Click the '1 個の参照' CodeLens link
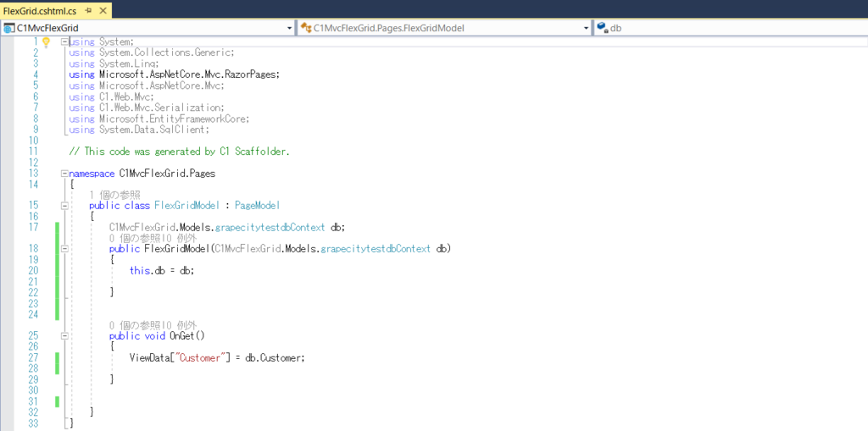This screenshot has width=868, height=431. 115,195
